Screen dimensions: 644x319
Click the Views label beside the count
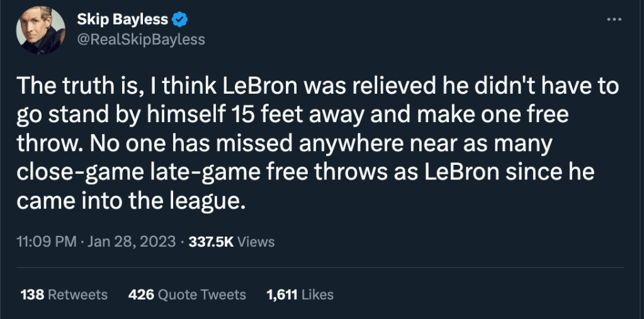256,242
